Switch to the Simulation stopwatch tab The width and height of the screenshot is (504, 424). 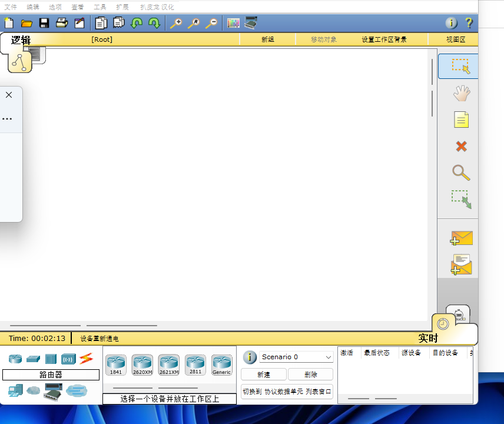point(460,314)
